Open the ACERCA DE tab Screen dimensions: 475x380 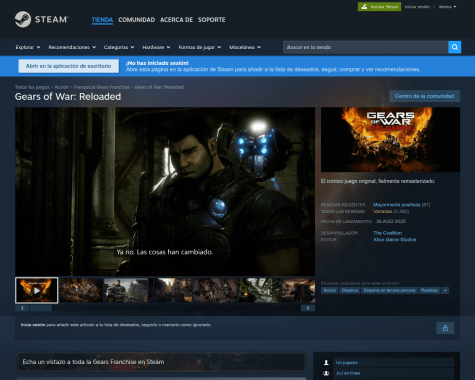176,20
